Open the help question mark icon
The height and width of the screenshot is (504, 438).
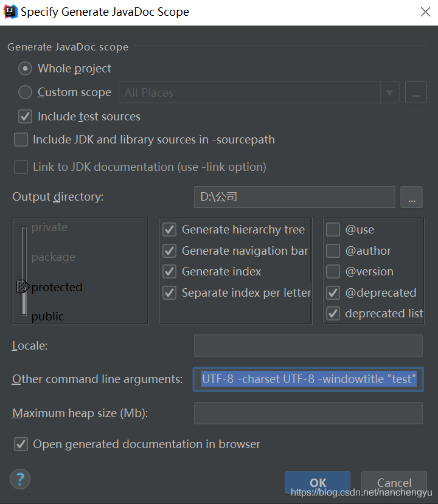tap(19, 479)
